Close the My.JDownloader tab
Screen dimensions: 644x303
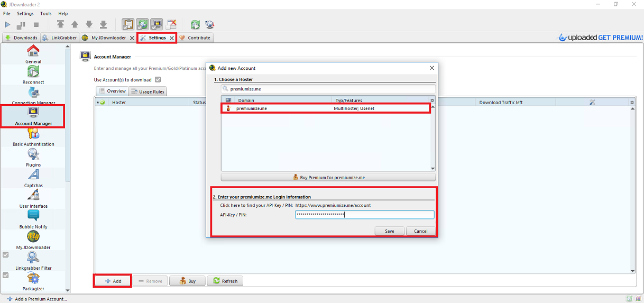click(132, 38)
